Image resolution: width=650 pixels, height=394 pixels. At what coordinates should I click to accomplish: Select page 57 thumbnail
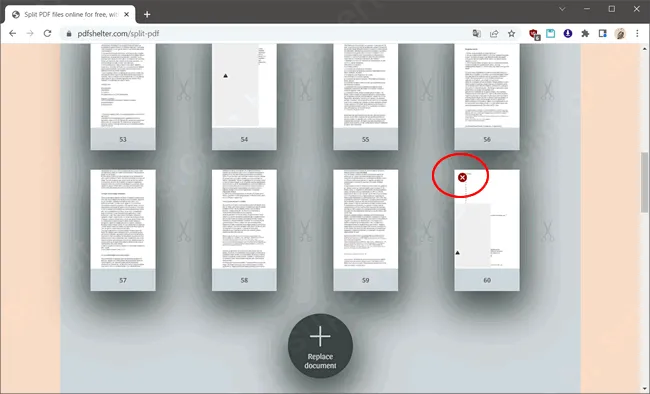123,230
